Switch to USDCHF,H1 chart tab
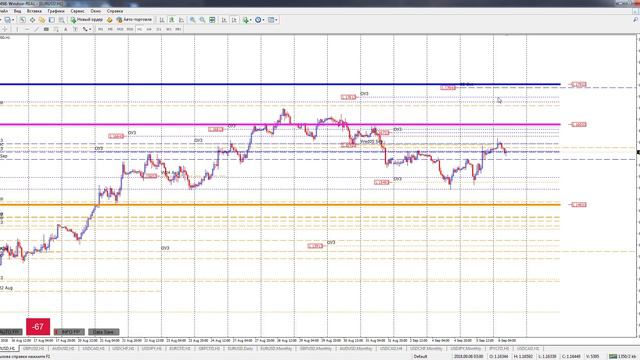The image size is (640, 360). (123, 349)
